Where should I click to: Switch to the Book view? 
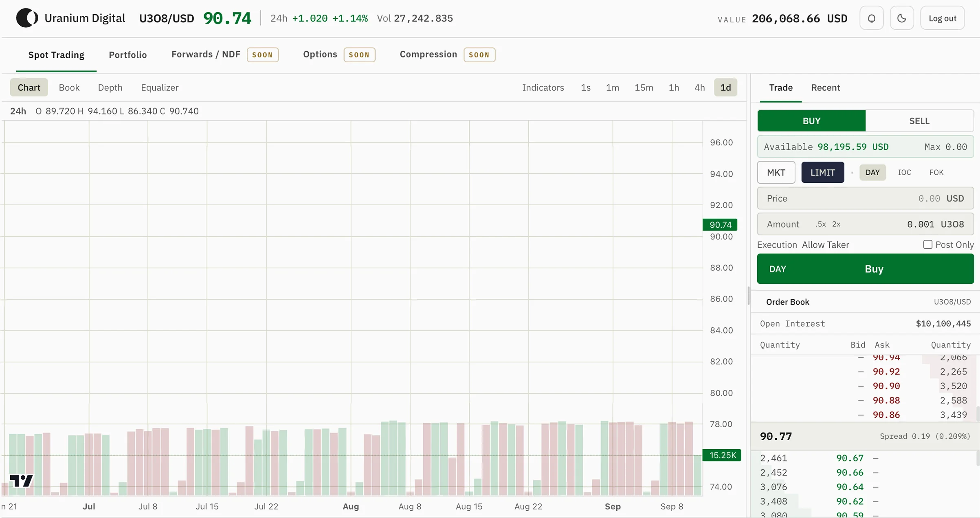point(69,88)
